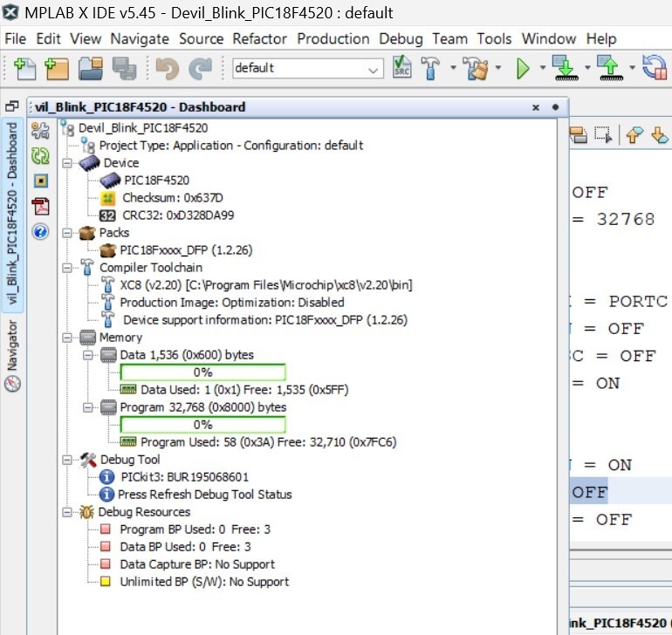Select the vertical Dashboard side tab
Image resolution: width=672 pixels, height=635 pixels.
(12, 214)
